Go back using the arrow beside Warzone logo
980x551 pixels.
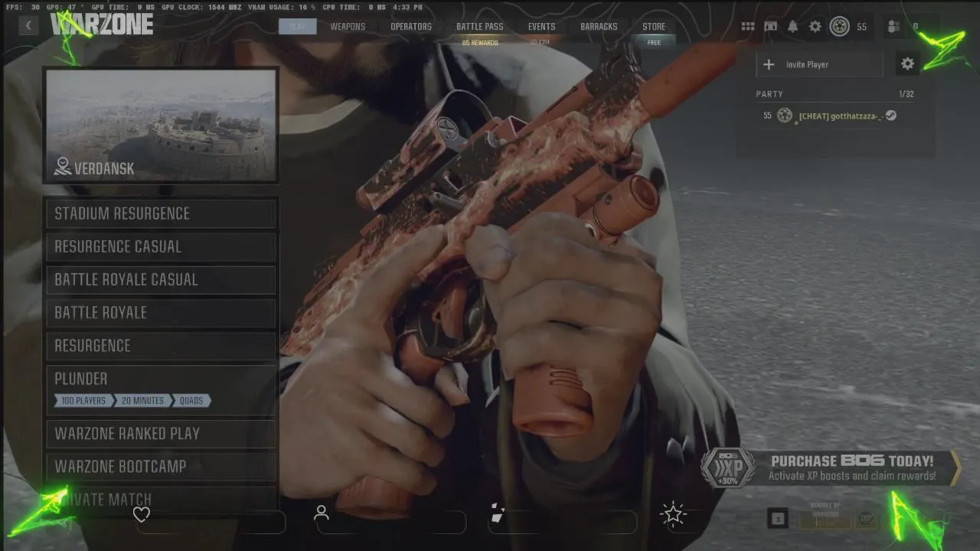tap(28, 25)
